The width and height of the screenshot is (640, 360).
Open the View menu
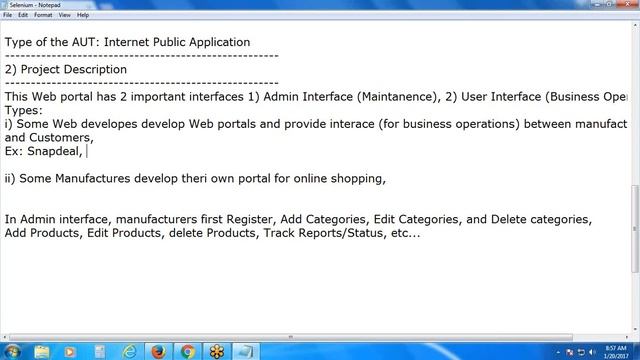(x=64, y=15)
